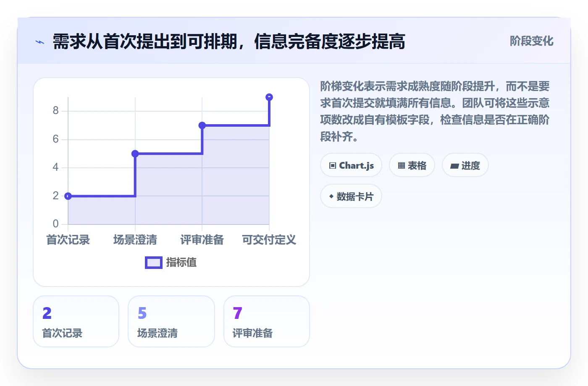Click the y-axis value 4
588x386 pixels.
[55, 167]
